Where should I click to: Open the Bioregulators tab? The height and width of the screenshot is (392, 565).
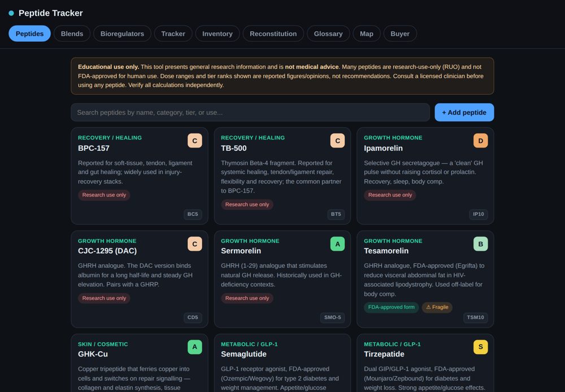tap(122, 33)
